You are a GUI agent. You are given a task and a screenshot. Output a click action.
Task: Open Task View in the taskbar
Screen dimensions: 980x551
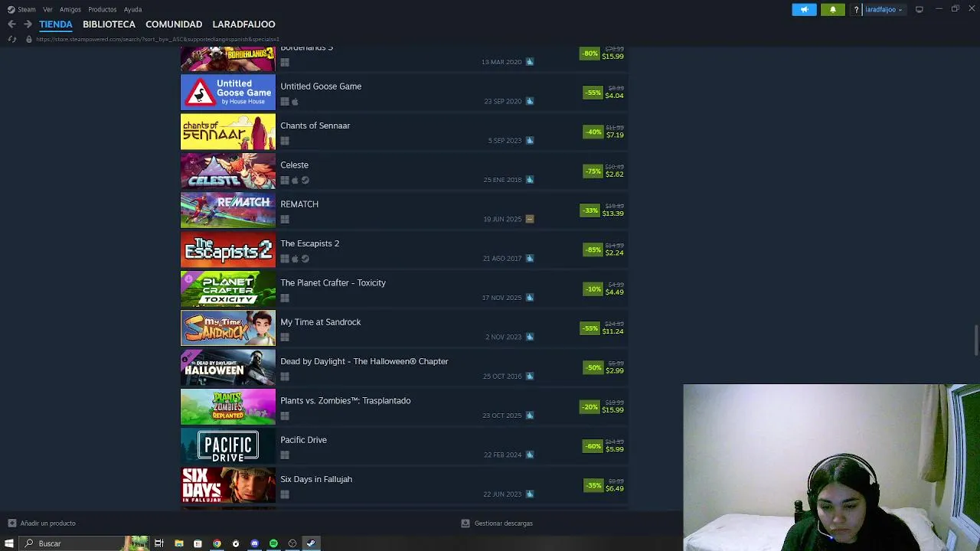click(159, 543)
